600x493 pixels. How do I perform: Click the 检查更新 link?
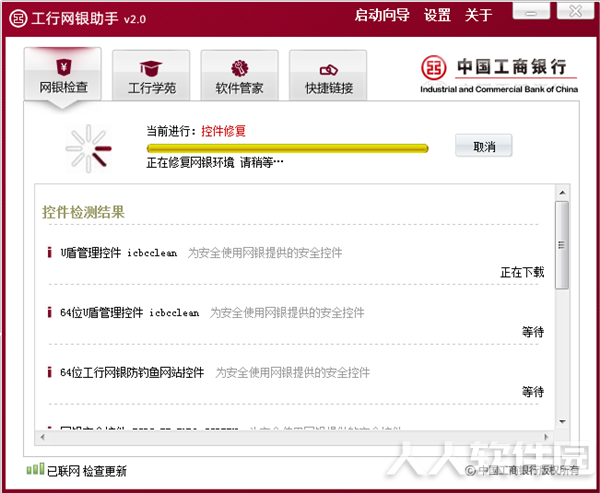(104, 471)
